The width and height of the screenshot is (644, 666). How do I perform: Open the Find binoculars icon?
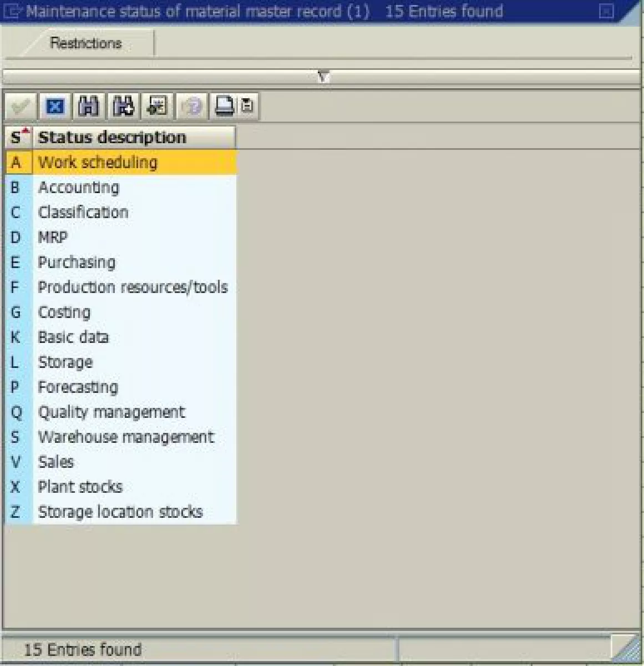click(x=89, y=106)
